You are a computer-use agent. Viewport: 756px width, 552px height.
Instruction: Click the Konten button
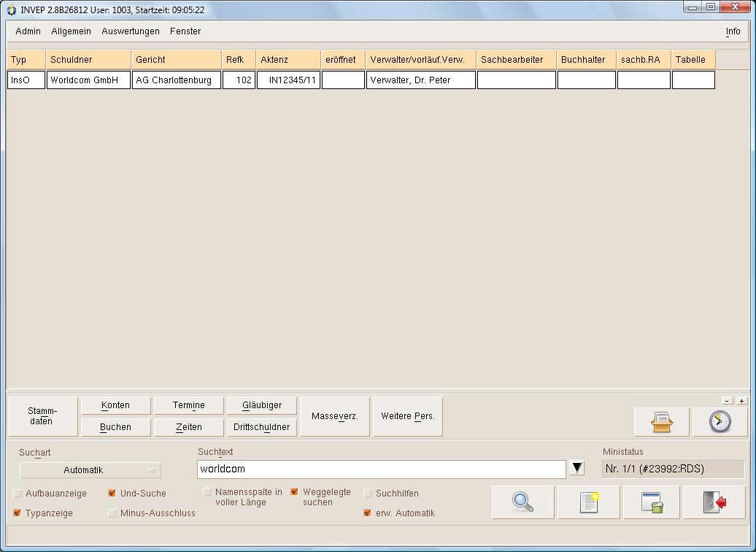click(x=116, y=405)
